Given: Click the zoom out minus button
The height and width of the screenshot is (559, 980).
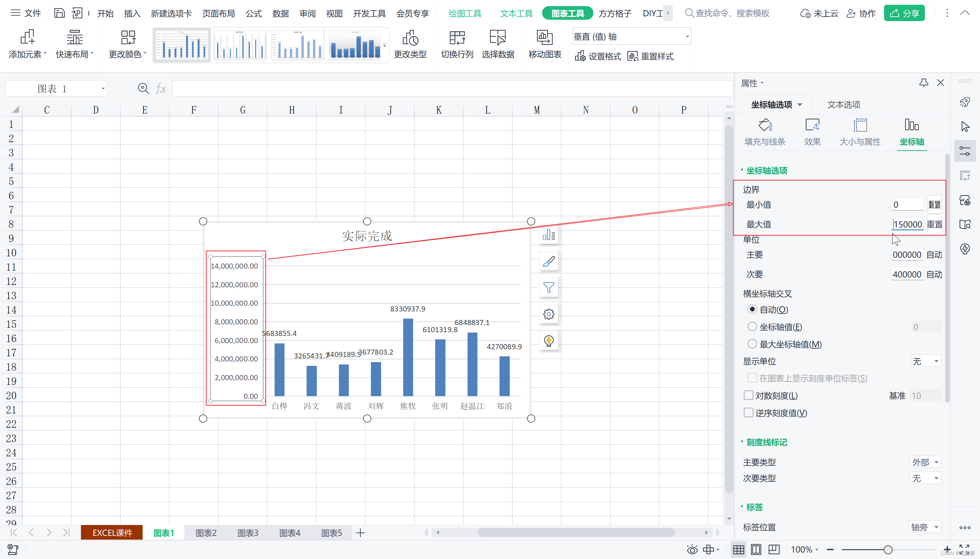Looking at the screenshot, I should pyautogui.click(x=830, y=549).
